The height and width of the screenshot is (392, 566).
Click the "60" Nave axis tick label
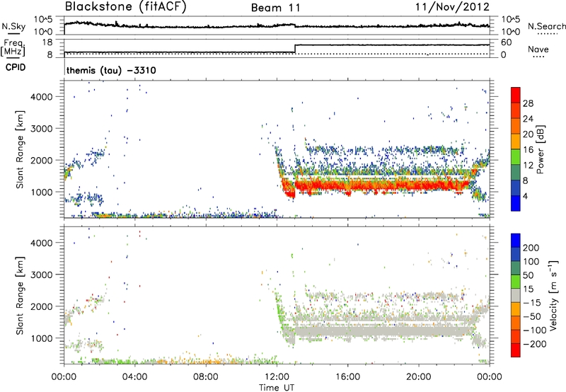[x=506, y=42]
